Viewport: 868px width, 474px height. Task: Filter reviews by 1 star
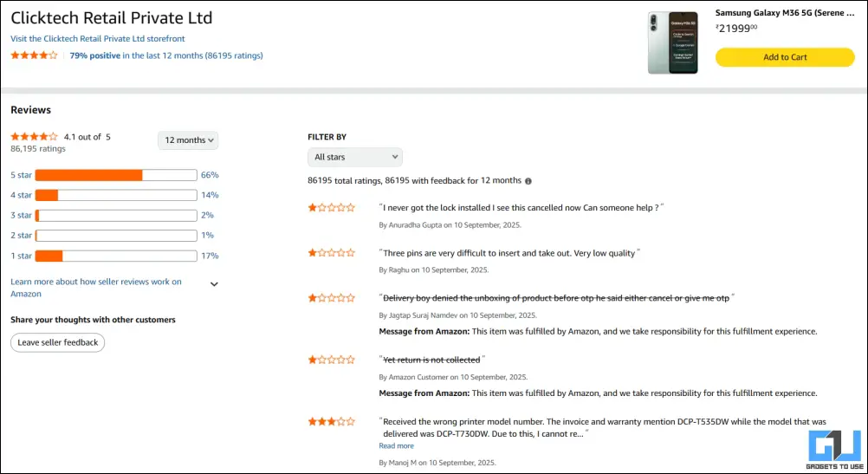point(21,256)
